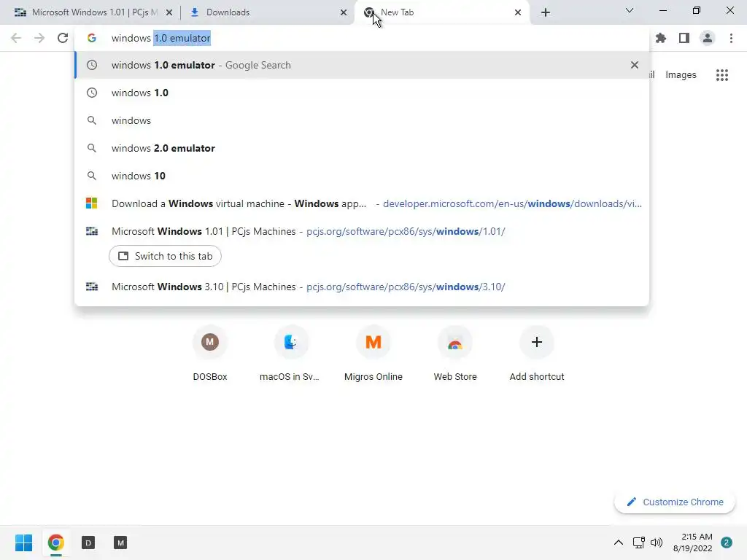747x560 pixels.
Task: Click the browser back arrow
Action: tap(16, 38)
